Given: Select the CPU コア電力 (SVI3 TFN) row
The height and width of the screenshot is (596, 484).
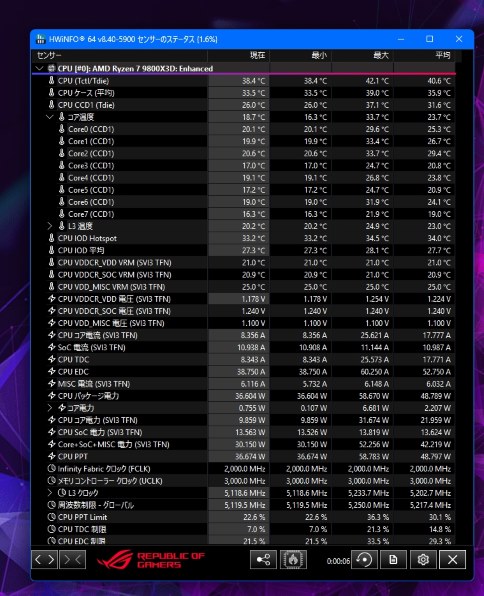Looking at the screenshot, I should coord(244,420).
